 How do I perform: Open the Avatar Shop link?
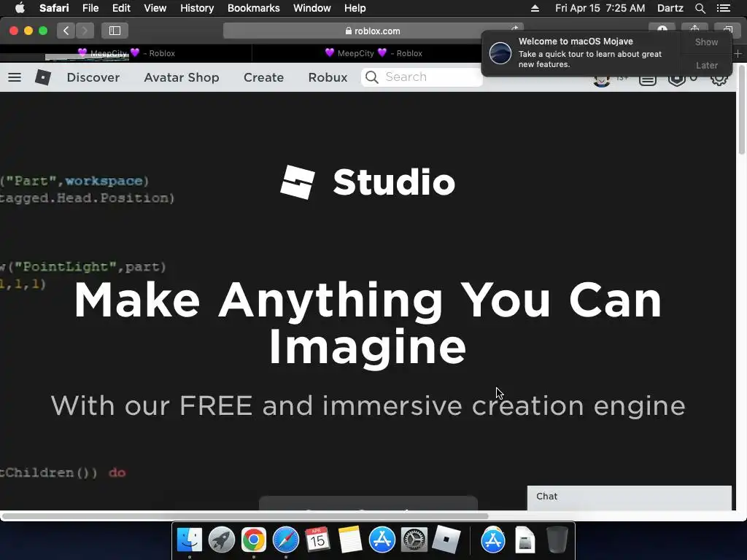(x=182, y=77)
